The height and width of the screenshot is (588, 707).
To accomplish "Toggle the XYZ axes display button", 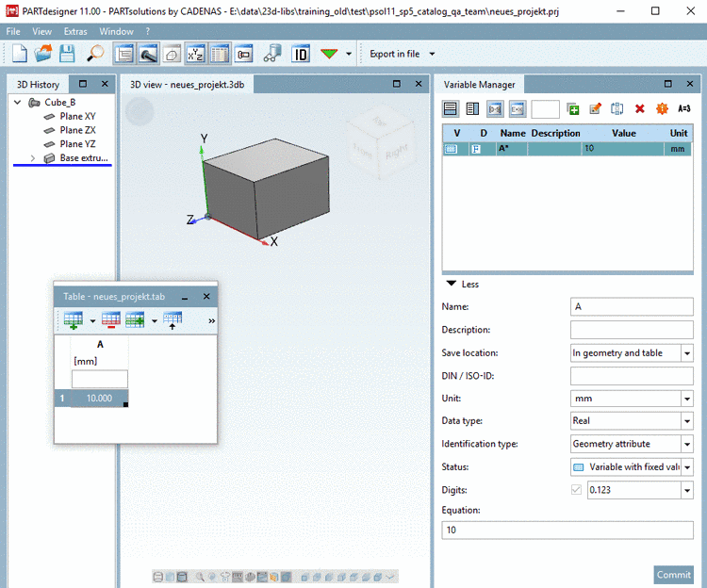I will (195, 55).
